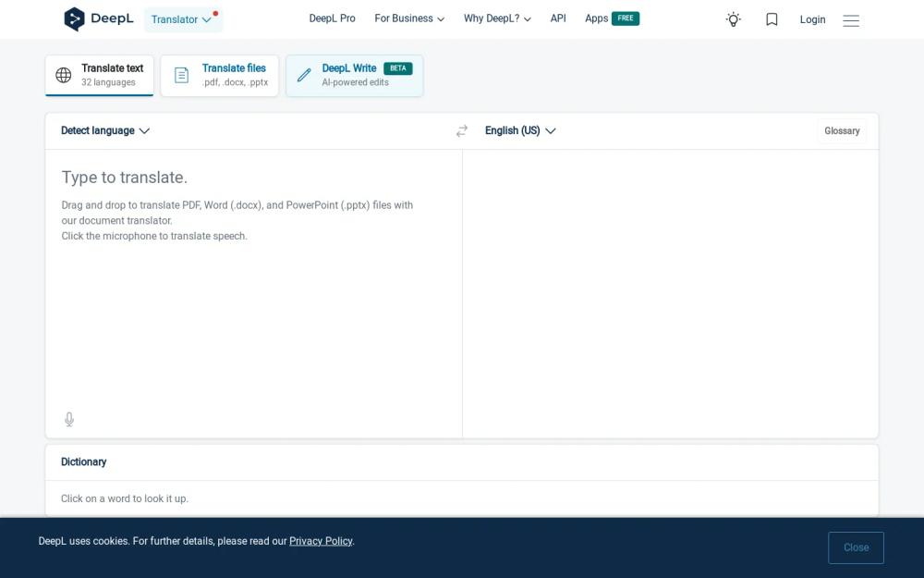This screenshot has width=924, height=578.
Task: Switch to the Translate files tab
Action: click(219, 76)
